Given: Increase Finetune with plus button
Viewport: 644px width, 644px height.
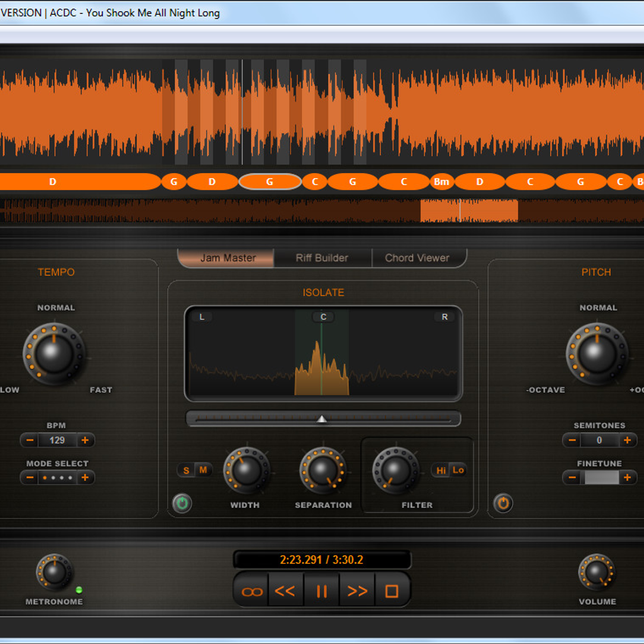Looking at the screenshot, I should [x=627, y=477].
